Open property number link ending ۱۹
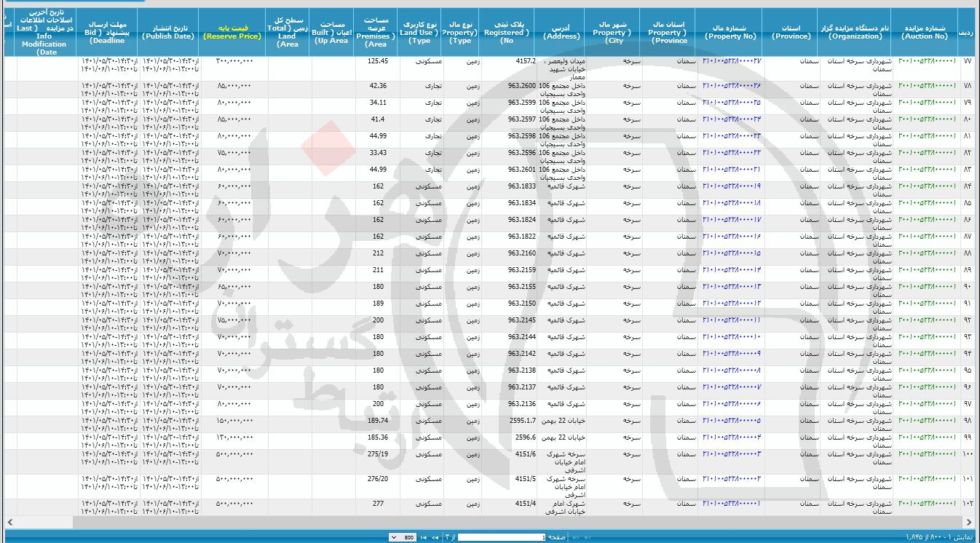The width and height of the screenshot is (980, 543). coord(732,186)
